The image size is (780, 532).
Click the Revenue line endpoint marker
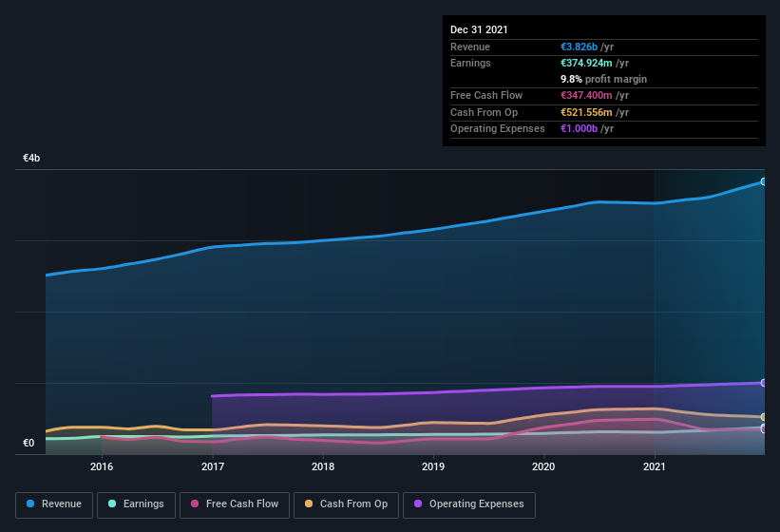(763, 182)
